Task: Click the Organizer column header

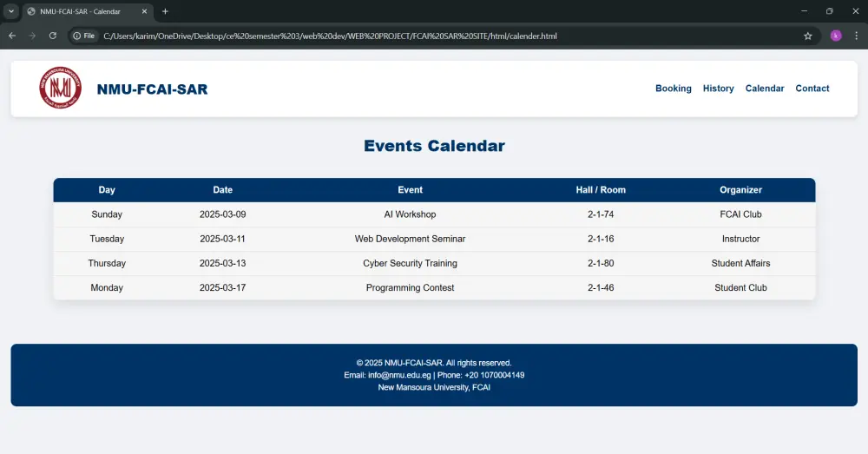Action: click(740, 190)
